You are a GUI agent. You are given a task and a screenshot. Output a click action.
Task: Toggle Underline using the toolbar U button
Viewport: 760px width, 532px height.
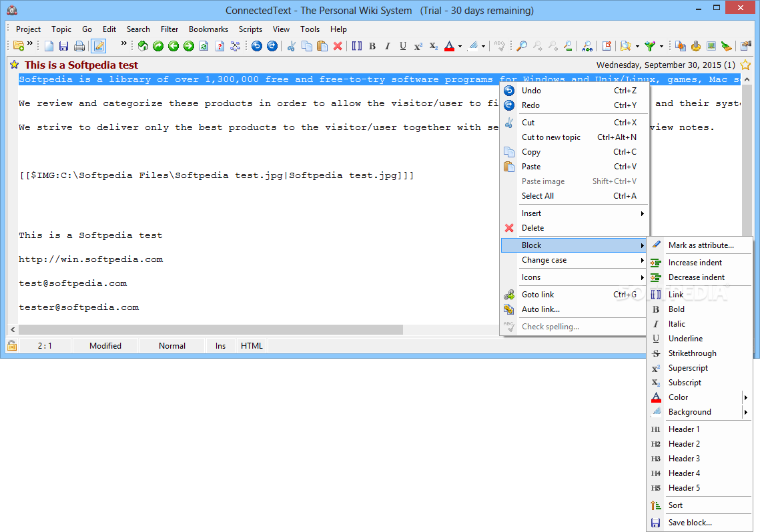403,46
